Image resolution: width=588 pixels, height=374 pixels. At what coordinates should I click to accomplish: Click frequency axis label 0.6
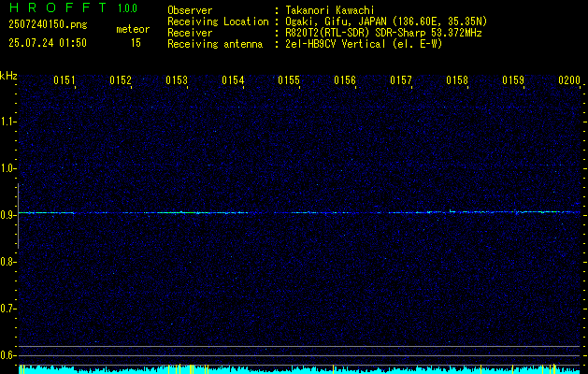click(x=7, y=355)
